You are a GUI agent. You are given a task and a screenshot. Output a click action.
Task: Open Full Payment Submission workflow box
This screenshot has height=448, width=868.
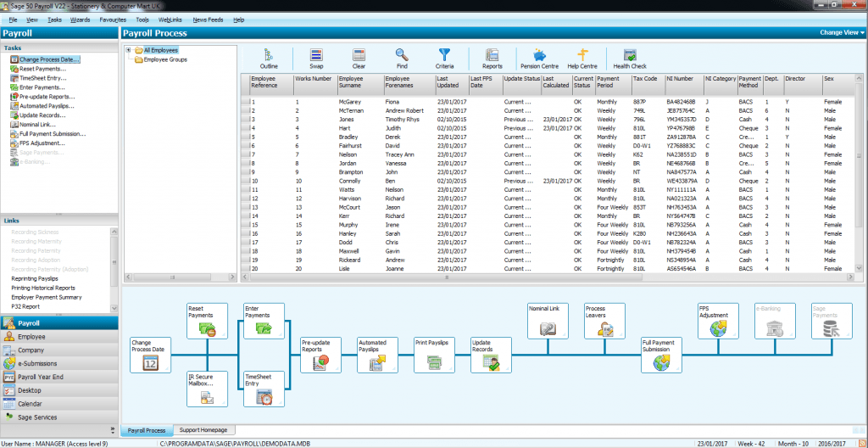click(661, 356)
